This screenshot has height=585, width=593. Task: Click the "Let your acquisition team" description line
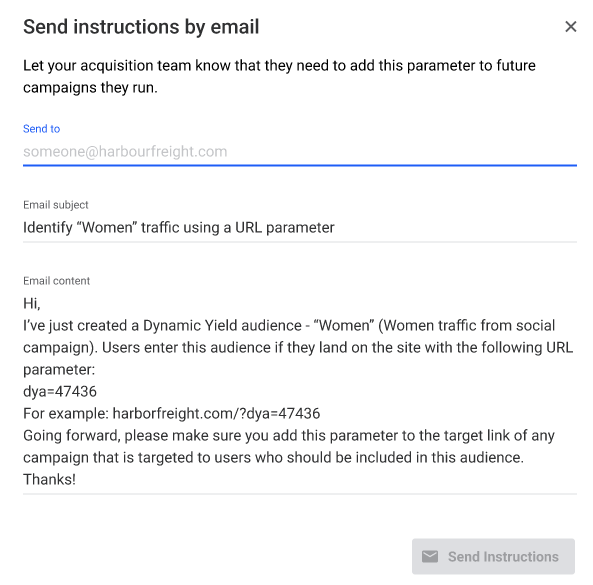pyautogui.click(x=279, y=65)
